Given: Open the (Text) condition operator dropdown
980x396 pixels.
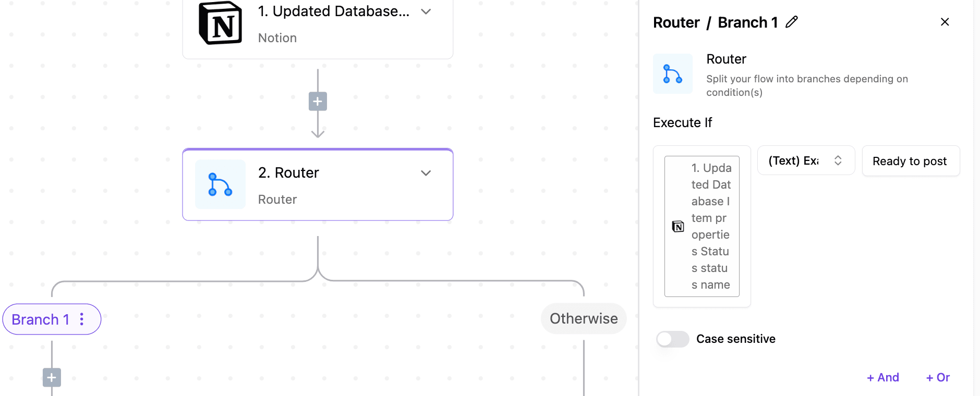Looking at the screenshot, I should (x=805, y=160).
